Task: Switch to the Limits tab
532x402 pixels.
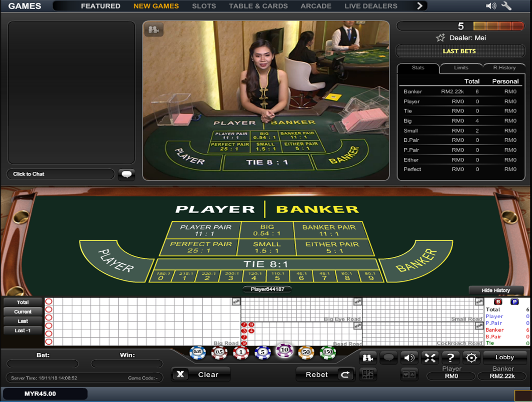Action: coord(461,68)
